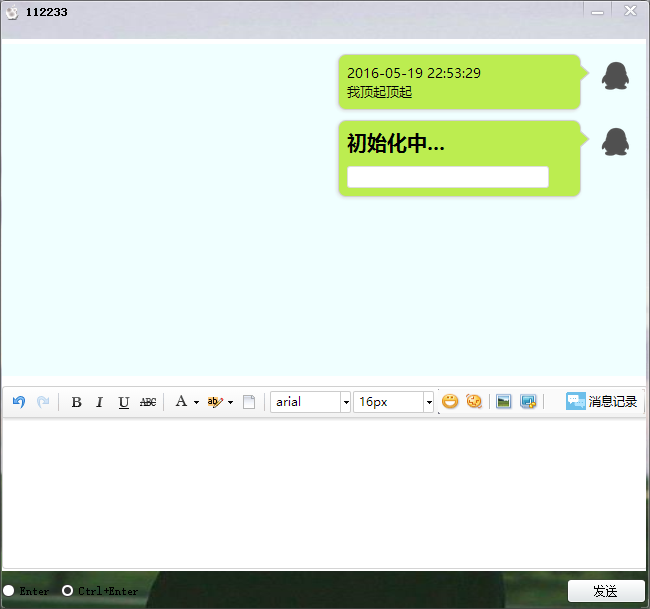The image size is (650, 609).
Task: Toggle strikethrough ABC formatting
Action: point(148,402)
